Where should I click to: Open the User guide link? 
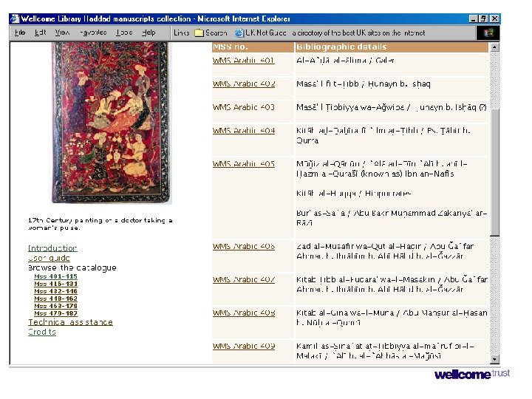(x=49, y=258)
